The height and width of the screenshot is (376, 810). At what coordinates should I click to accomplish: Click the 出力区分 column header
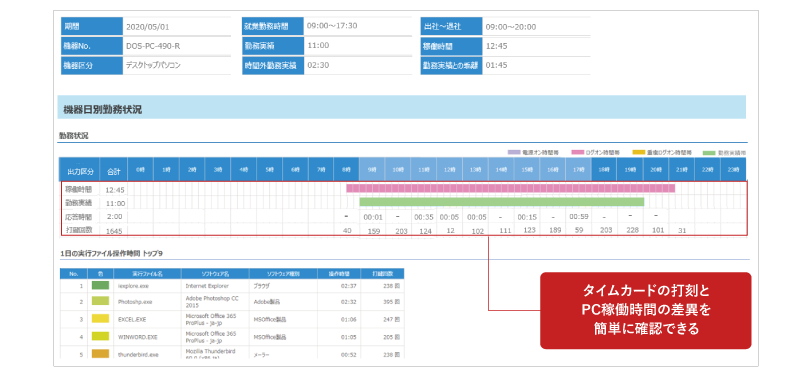(80, 169)
